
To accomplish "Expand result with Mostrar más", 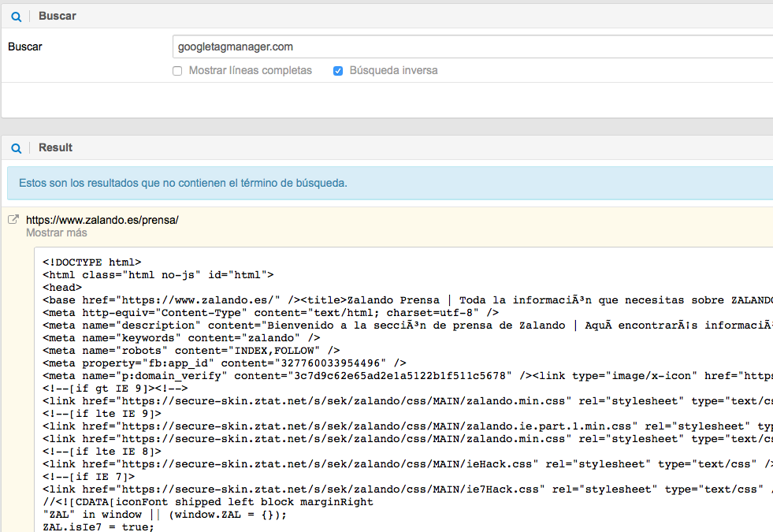I will pos(57,233).
